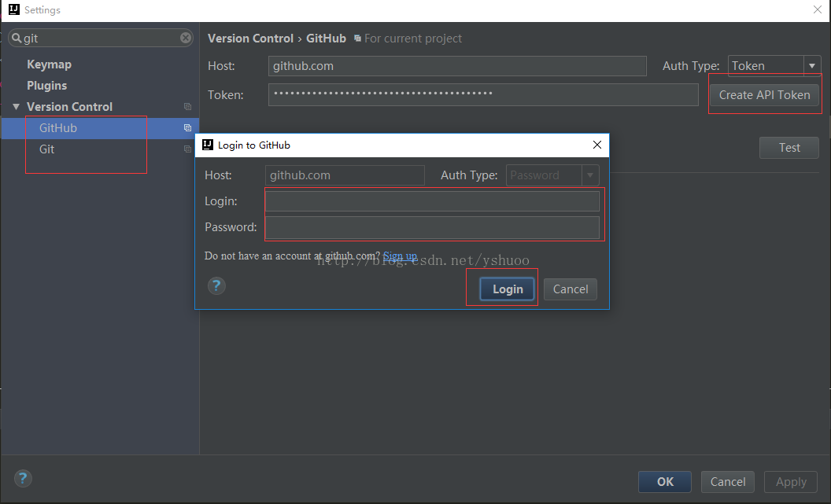Click copy icon beside Version Control
831x504 pixels.
187,107
